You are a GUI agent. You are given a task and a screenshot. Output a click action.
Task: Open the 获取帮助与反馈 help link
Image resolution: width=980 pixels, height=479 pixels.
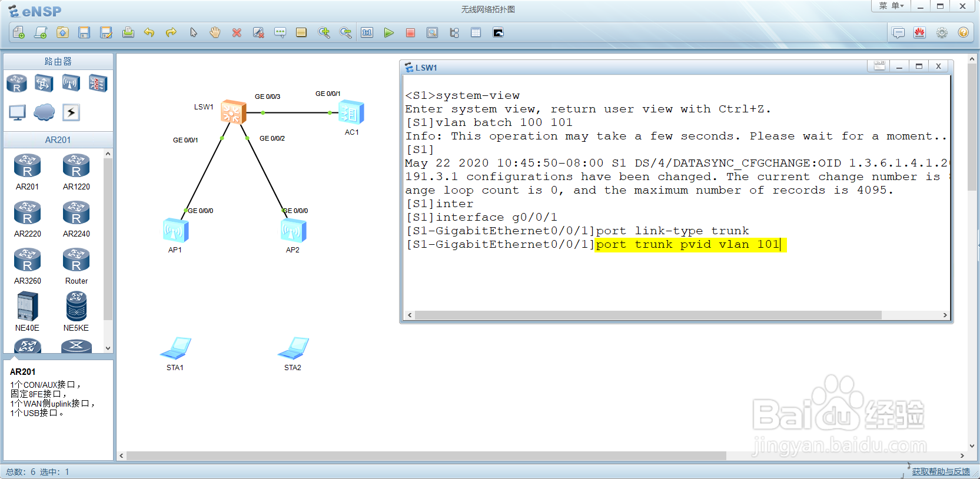pyautogui.click(x=941, y=471)
